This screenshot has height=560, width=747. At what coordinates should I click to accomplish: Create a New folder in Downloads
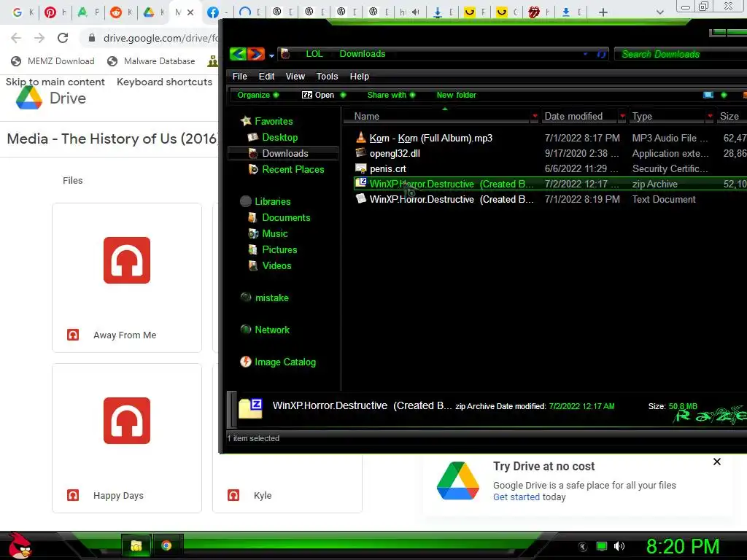[457, 95]
